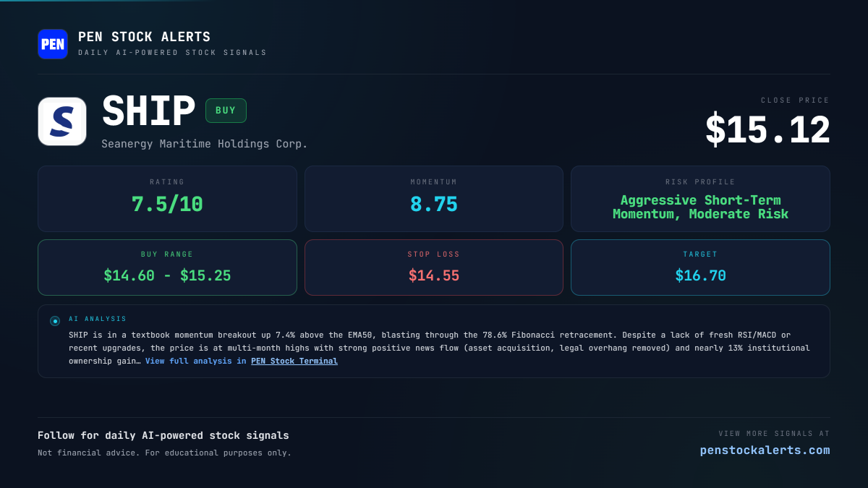The width and height of the screenshot is (868, 488).
Task: Click the CLOSE PRICE label
Action: (x=795, y=100)
